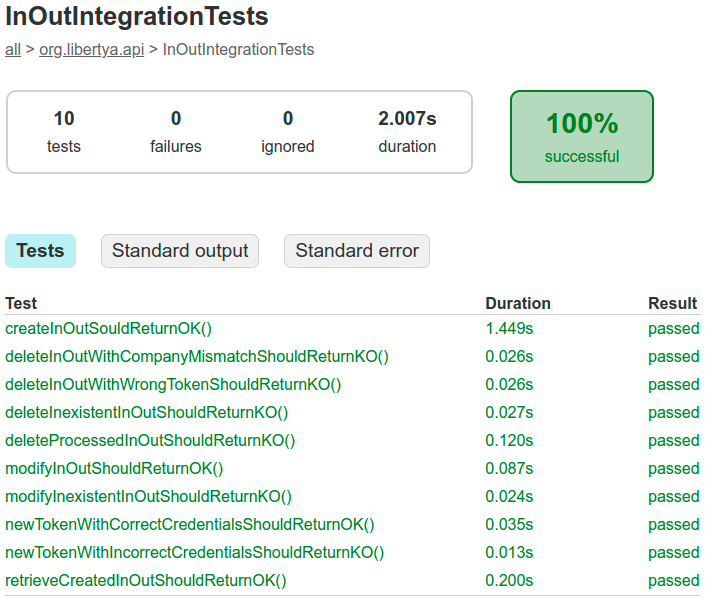Screen dimensions: 705x602
Task: Click passed result for modifyInOutShouldReturnOK()
Action: (x=674, y=468)
